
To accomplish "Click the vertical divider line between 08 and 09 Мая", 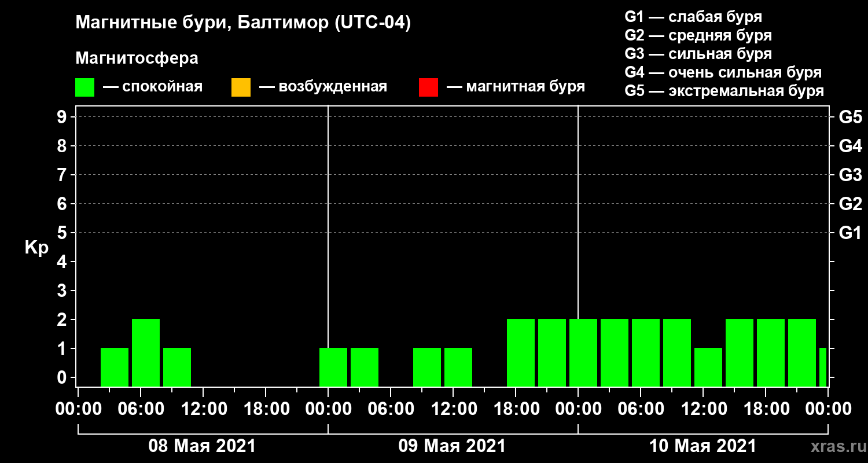I will [328, 231].
